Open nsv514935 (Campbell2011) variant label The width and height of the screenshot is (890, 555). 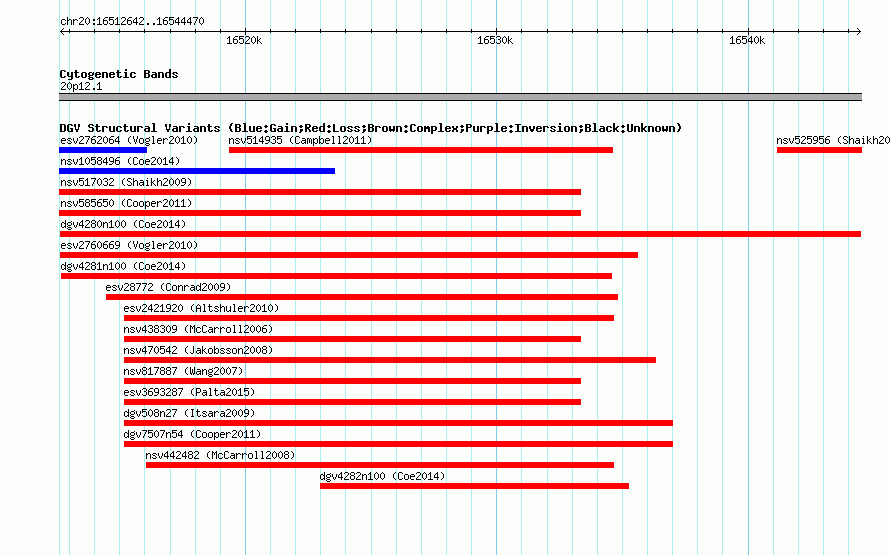(x=300, y=140)
